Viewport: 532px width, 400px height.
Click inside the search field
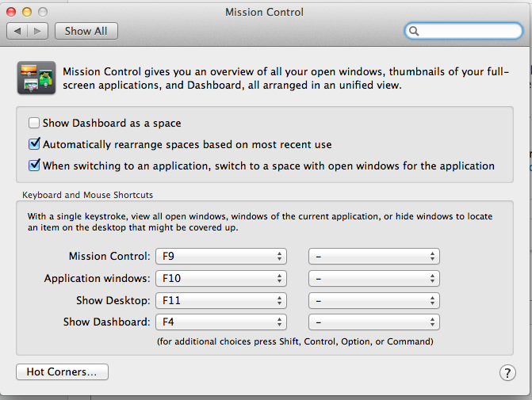464,31
